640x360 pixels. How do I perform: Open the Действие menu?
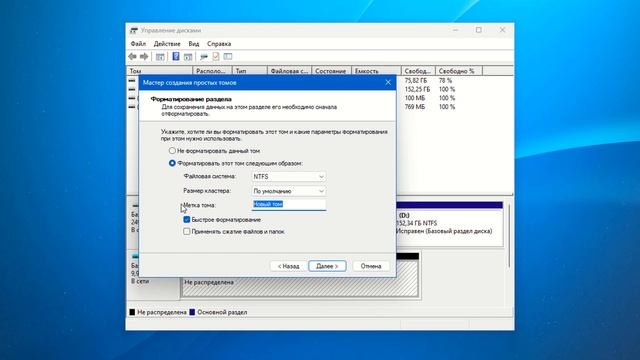pyautogui.click(x=167, y=44)
